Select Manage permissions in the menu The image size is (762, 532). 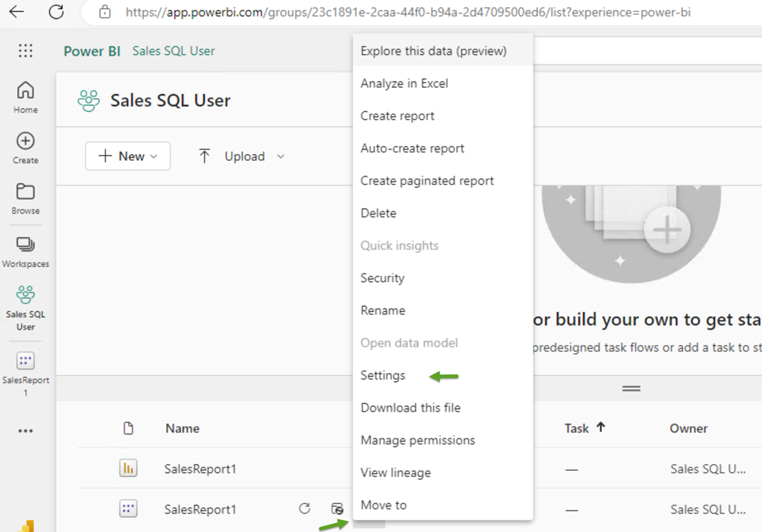pyautogui.click(x=418, y=440)
